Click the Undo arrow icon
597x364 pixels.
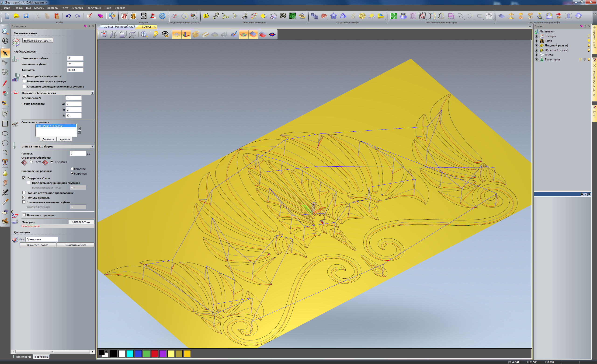pos(68,16)
